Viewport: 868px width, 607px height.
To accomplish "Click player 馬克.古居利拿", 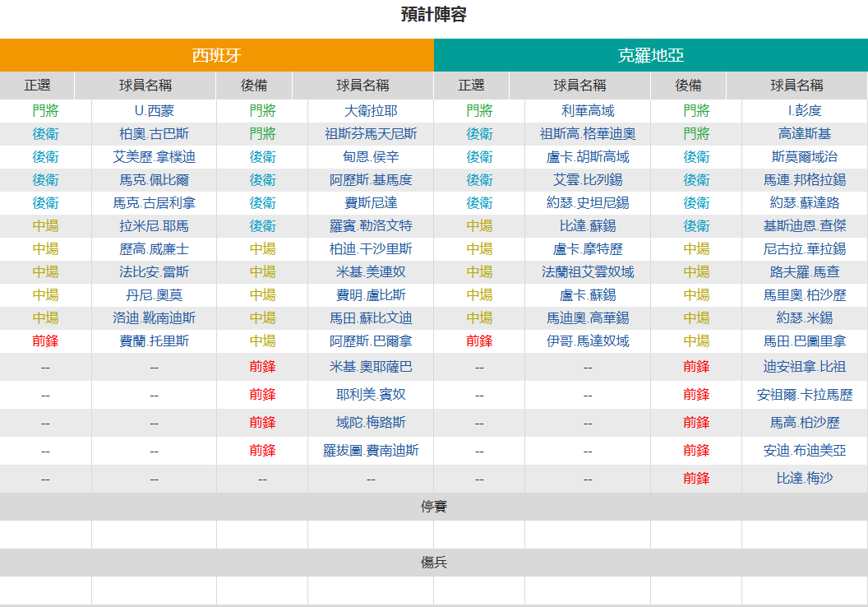I will pyautogui.click(x=154, y=202).
